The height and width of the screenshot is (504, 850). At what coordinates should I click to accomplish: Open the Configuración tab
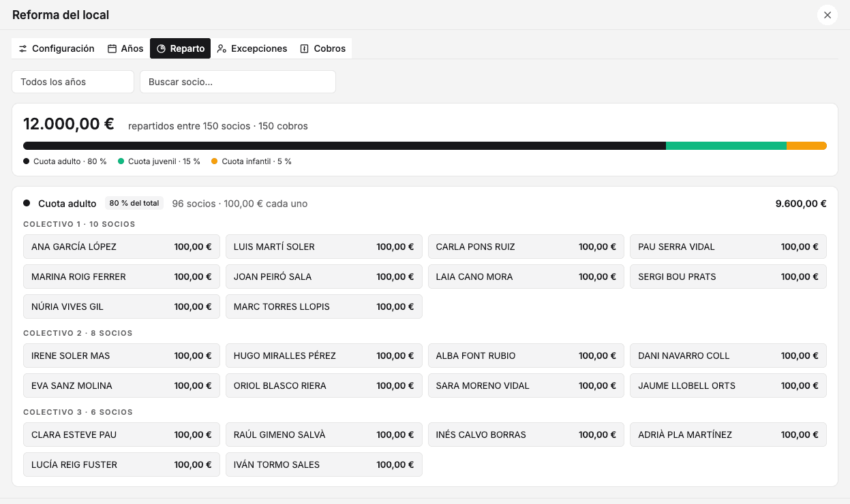tap(57, 48)
